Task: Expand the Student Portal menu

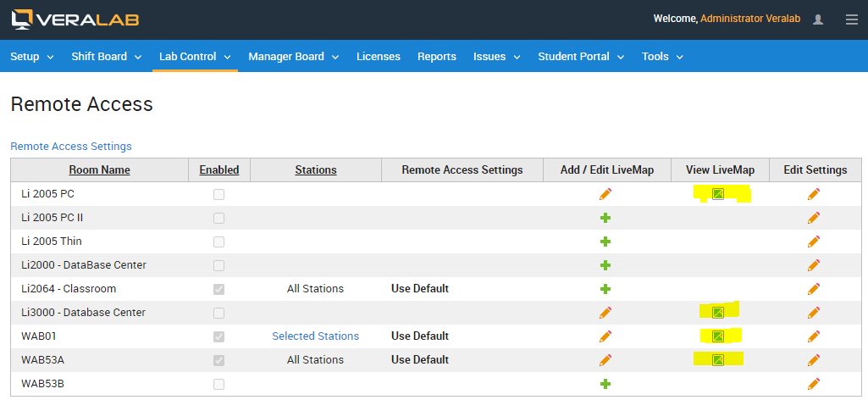Action: point(581,57)
